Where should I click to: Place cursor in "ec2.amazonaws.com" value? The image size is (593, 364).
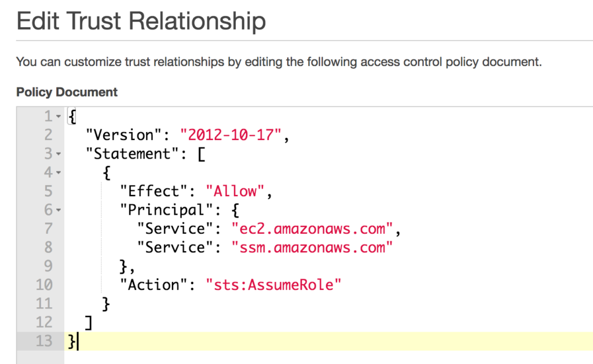pyautogui.click(x=312, y=229)
